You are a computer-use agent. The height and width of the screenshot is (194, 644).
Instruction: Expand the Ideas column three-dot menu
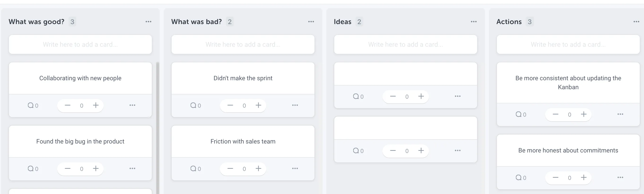(474, 22)
